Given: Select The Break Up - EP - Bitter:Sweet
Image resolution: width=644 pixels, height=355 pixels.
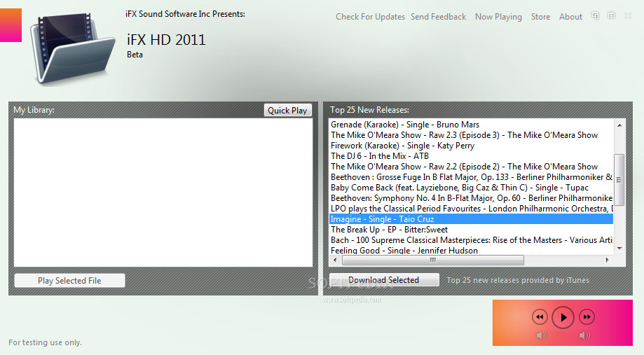Looking at the screenshot, I should pyautogui.click(x=471, y=230).
